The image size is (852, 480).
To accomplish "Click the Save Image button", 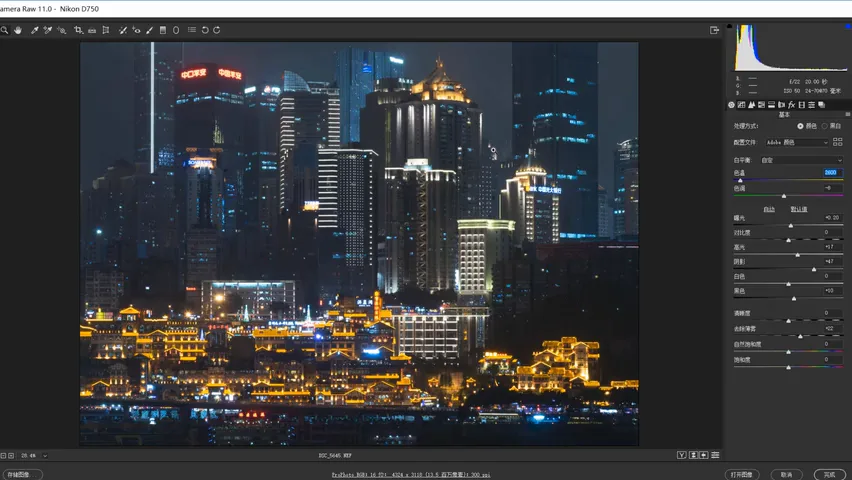I will (x=22, y=475).
